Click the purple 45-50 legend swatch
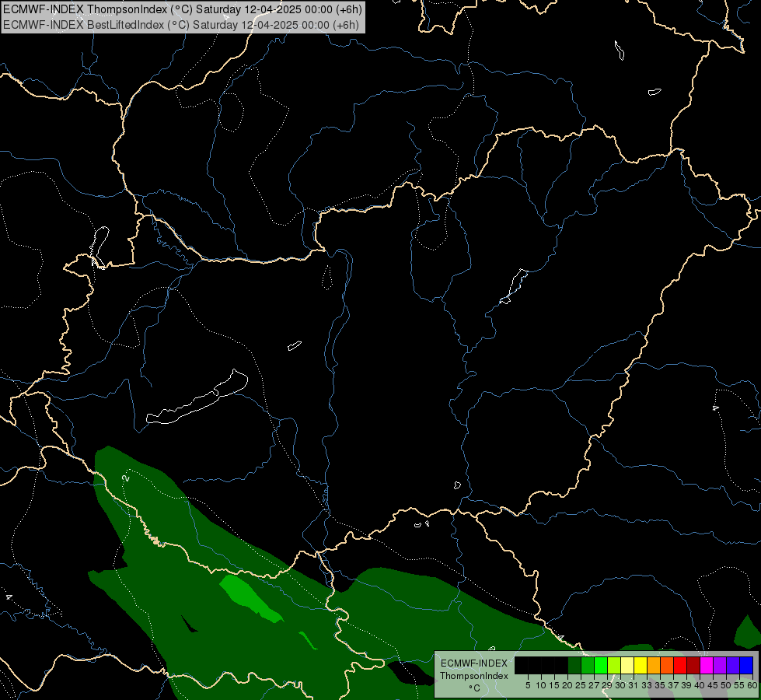This screenshot has width=761, height=700. (x=720, y=665)
